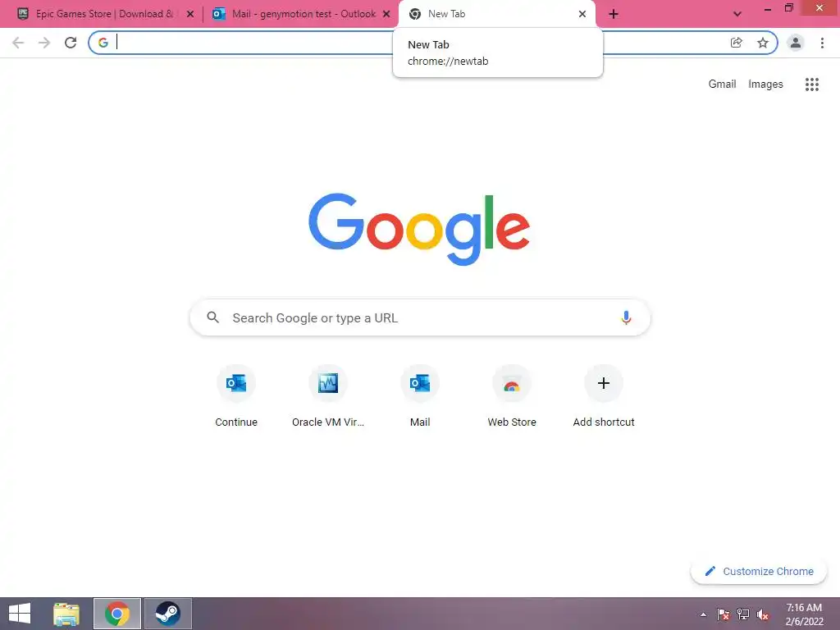840x630 pixels.
Task: Share this page via share icon
Action: 737,43
